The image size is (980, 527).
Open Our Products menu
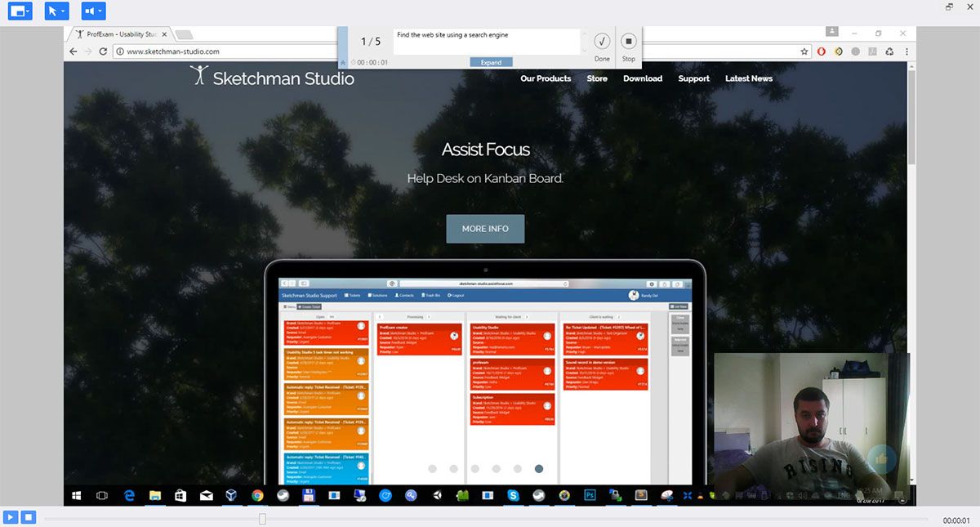[546, 78]
